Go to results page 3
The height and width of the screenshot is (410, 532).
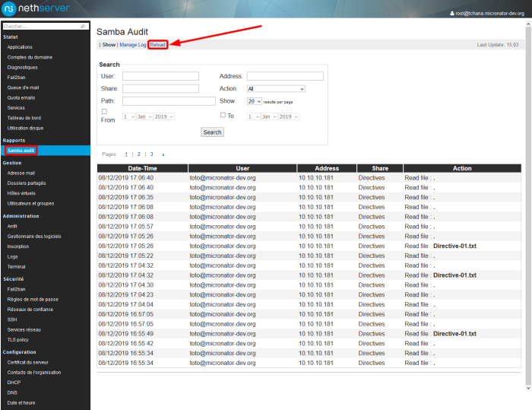point(152,154)
